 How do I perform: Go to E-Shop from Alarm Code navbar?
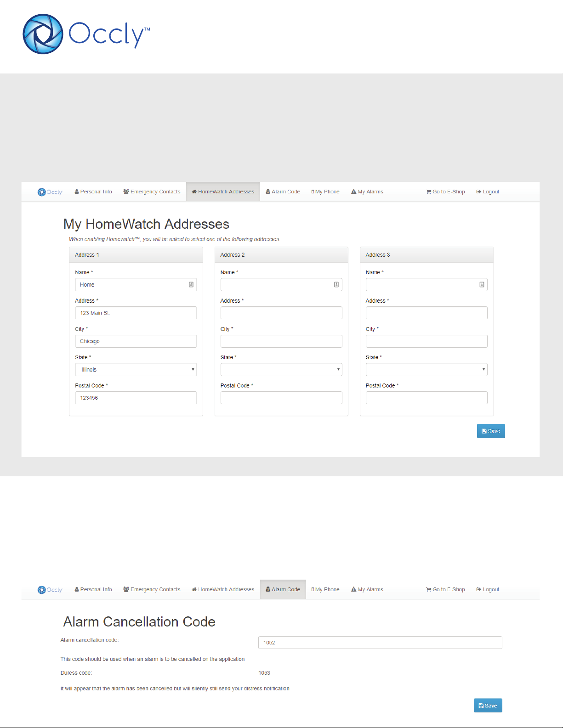point(445,589)
